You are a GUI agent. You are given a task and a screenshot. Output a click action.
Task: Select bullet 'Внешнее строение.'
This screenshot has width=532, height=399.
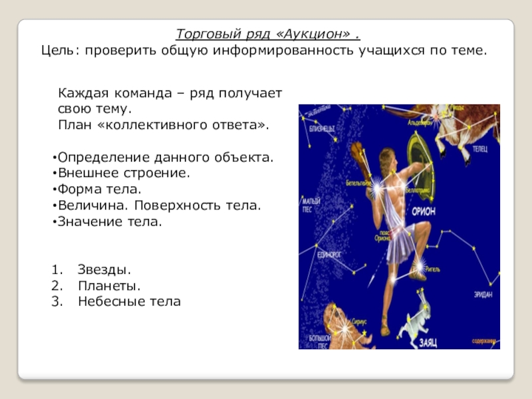121,173
